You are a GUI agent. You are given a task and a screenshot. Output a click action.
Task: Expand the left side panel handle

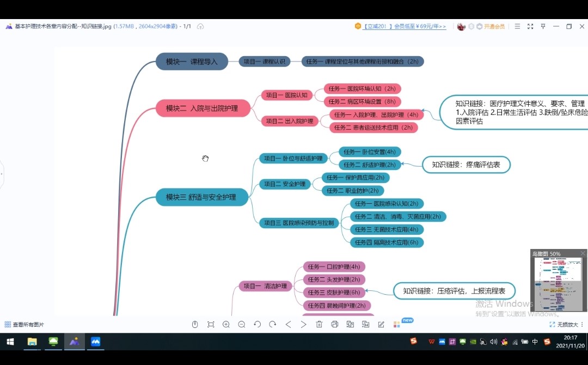pyautogui.click(x=2, y=174)
